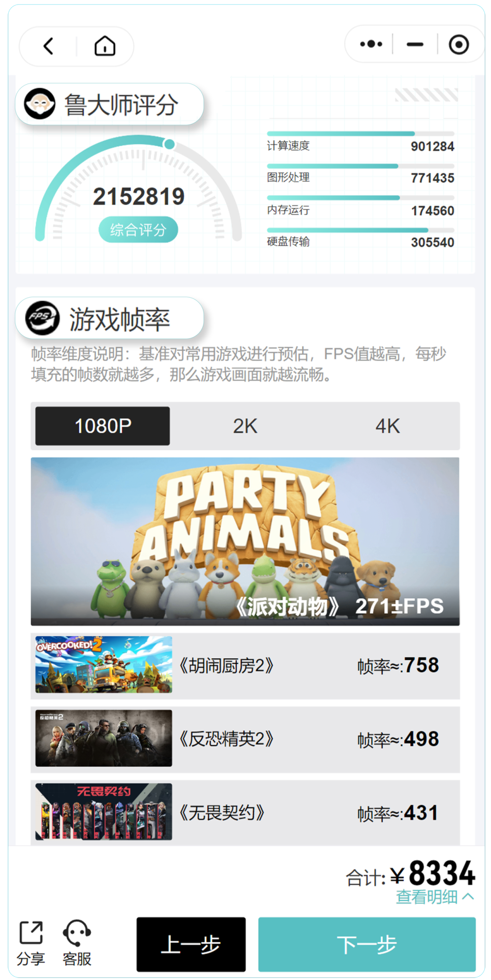This screenshot has width=491, height=980.
Task: Open the Party Animals game banner
Action: click(x=245, y=541)
